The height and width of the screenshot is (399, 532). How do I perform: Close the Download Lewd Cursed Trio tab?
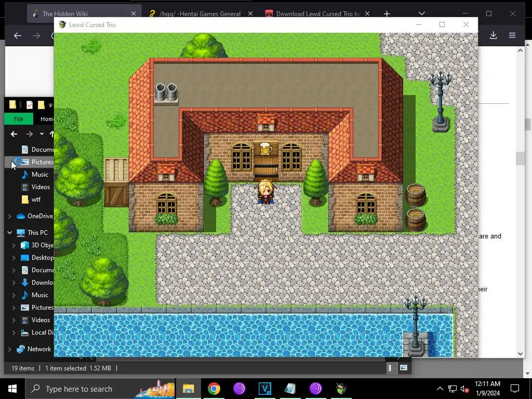point(367,14)
